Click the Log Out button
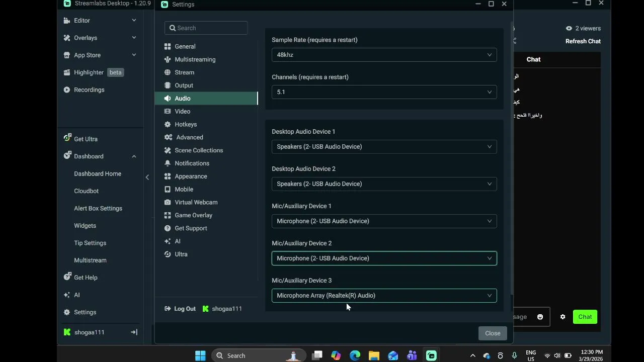The width and height of the screenshot is (644, 362). click(x=180, y=309)
